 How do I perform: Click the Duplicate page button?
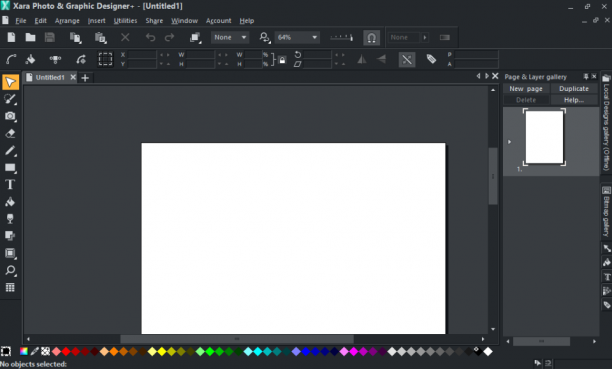tap(574, 89)
